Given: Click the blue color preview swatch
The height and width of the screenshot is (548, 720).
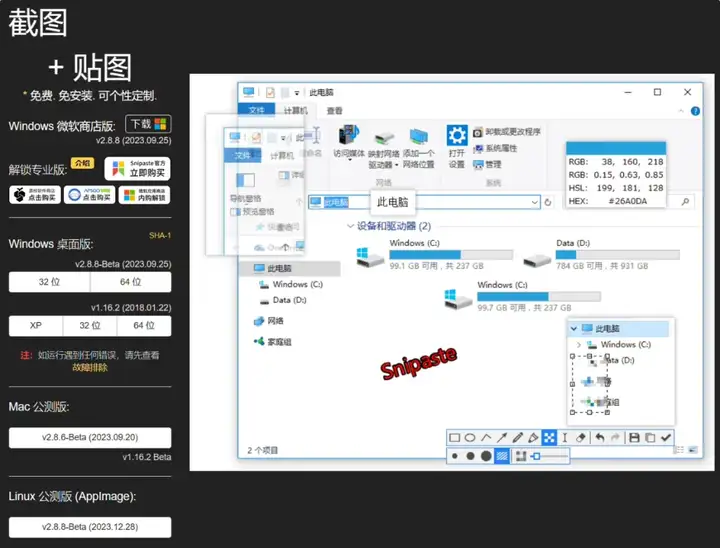Looking at the screenshot, I should [616, 148].
